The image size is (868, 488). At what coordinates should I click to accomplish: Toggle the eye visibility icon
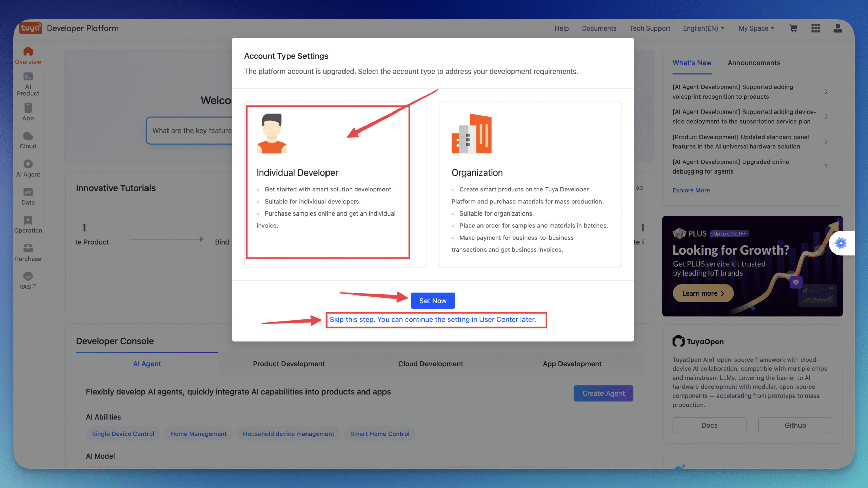[639, 188]
